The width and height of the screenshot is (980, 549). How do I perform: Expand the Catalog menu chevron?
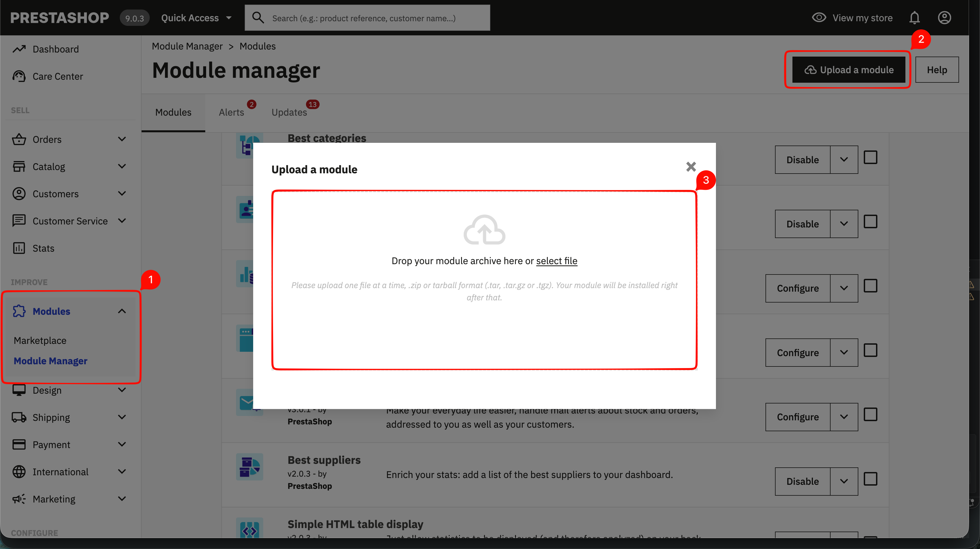pyautogui.click(x=122, y=166)
